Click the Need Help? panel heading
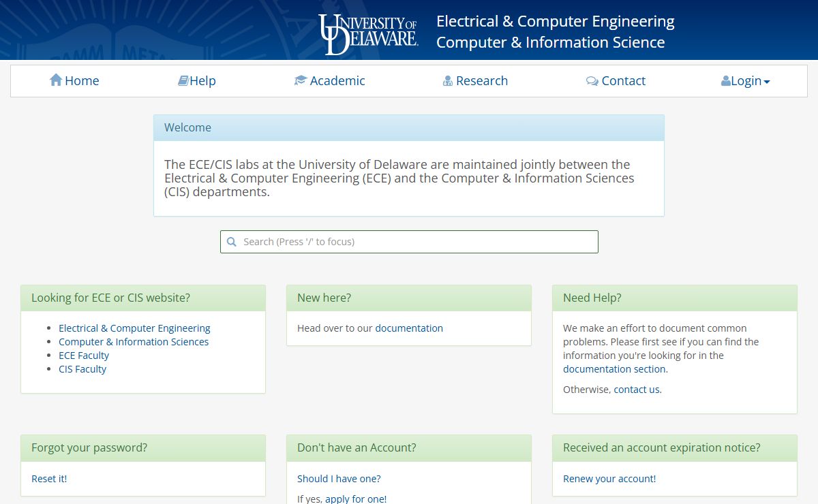This screenshot has height=504, width=818. pos(675,298)
